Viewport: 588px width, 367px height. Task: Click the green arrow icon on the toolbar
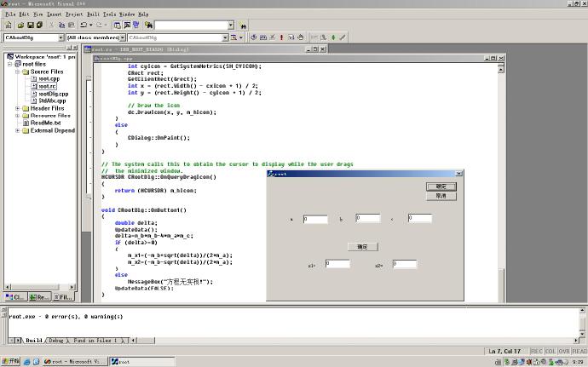333,37
